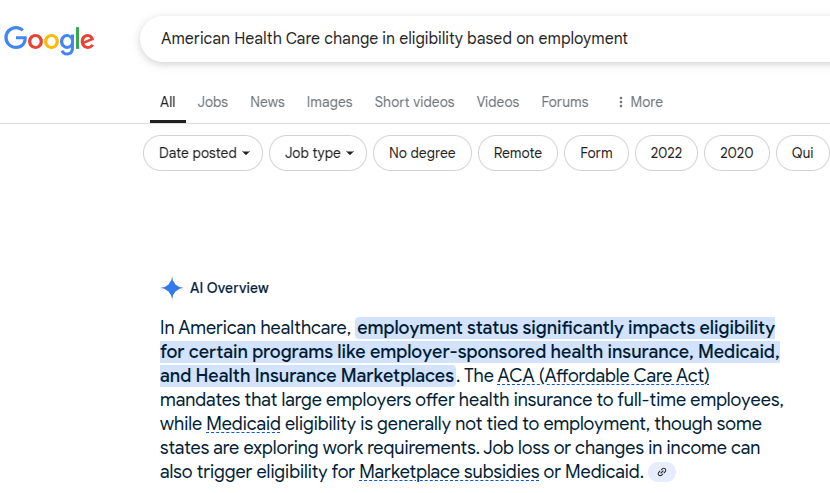Toggle the Remote filter chip
The width and height of the screenshot is (830, 493).
[x=518, y=153]
